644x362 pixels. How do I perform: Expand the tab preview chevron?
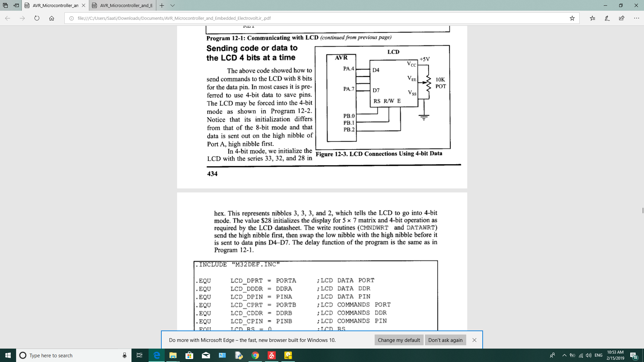coord(172,5)
